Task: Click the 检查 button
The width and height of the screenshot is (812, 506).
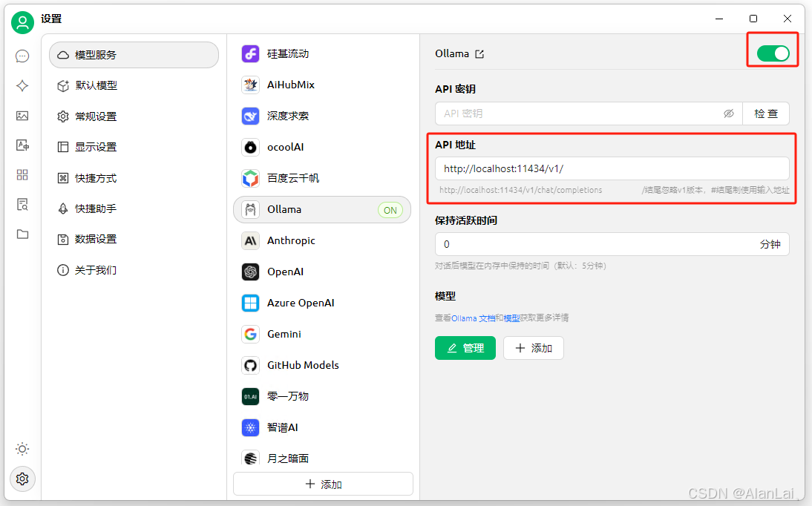Action: pyautogui.click(x=766, y=114)
